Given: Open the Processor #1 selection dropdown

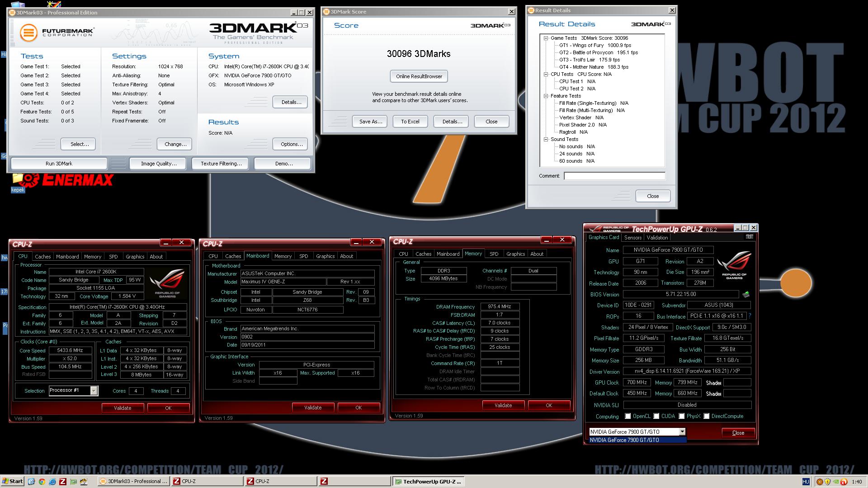Looking at the screenshot, I should (x=94, y=391).
